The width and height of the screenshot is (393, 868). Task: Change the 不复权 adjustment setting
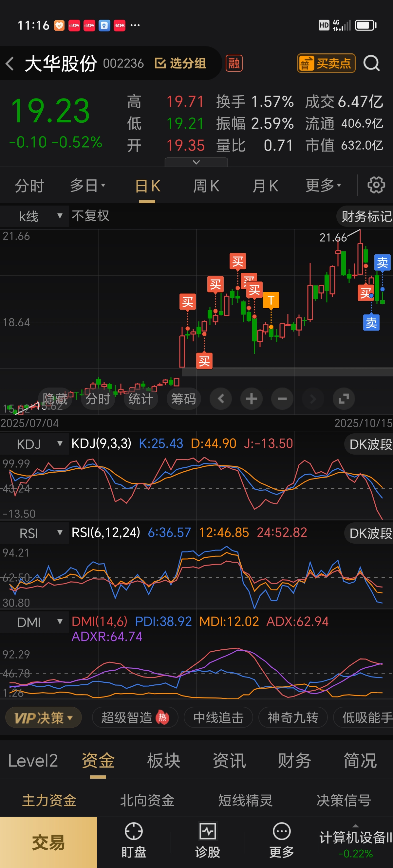coord(90,216)
